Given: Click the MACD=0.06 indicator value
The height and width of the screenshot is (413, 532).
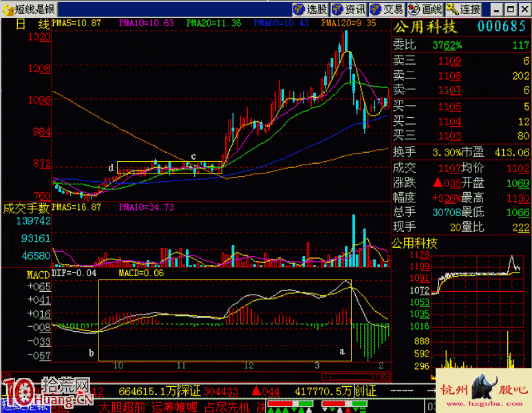Looking at the screenshot, I should pos(141,273).
